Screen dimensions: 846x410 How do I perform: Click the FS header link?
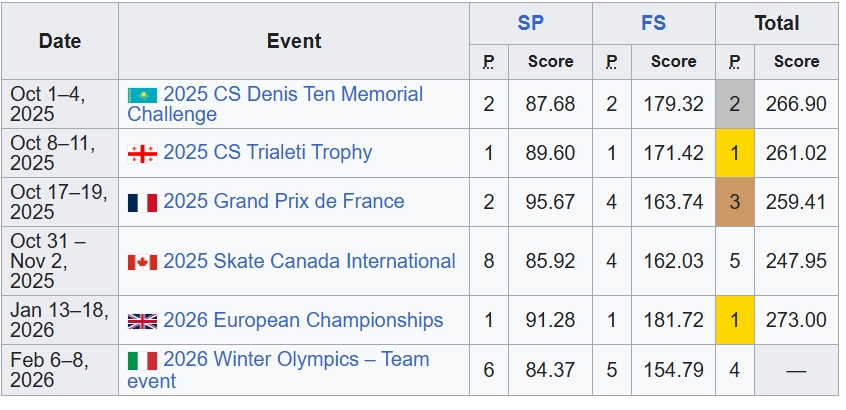[x=653, y=23]
